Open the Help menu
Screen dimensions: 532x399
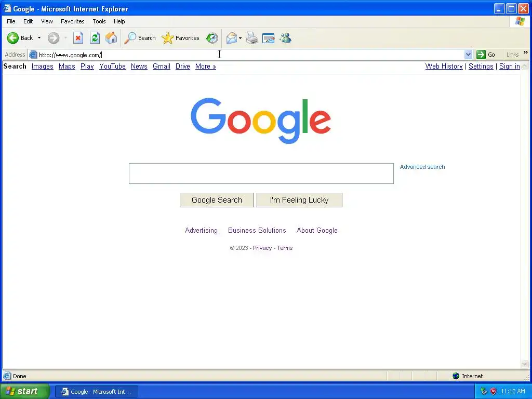point(119,21)
